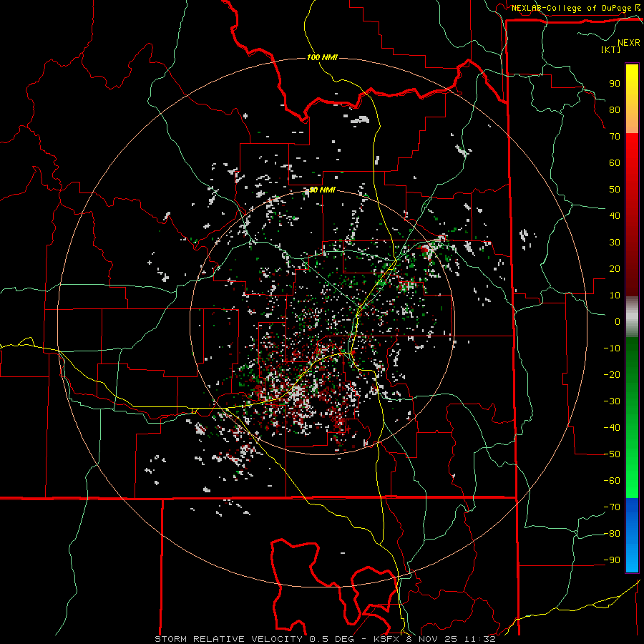Click the 80 value on the velocity scale
644x644 pixels.
click(x=615, y=110)
